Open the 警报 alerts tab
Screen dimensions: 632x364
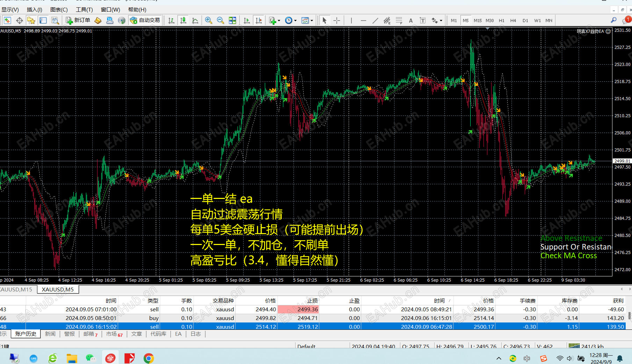70,334
